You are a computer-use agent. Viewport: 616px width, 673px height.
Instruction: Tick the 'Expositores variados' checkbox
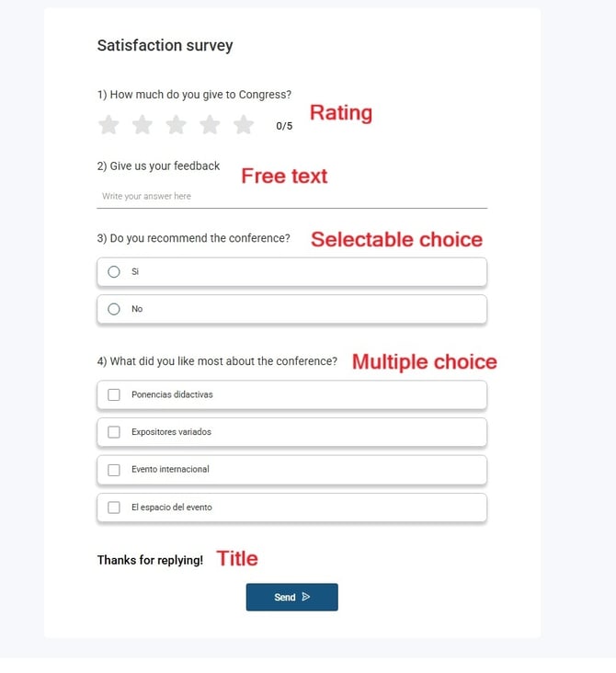click(x=114, y=432)
